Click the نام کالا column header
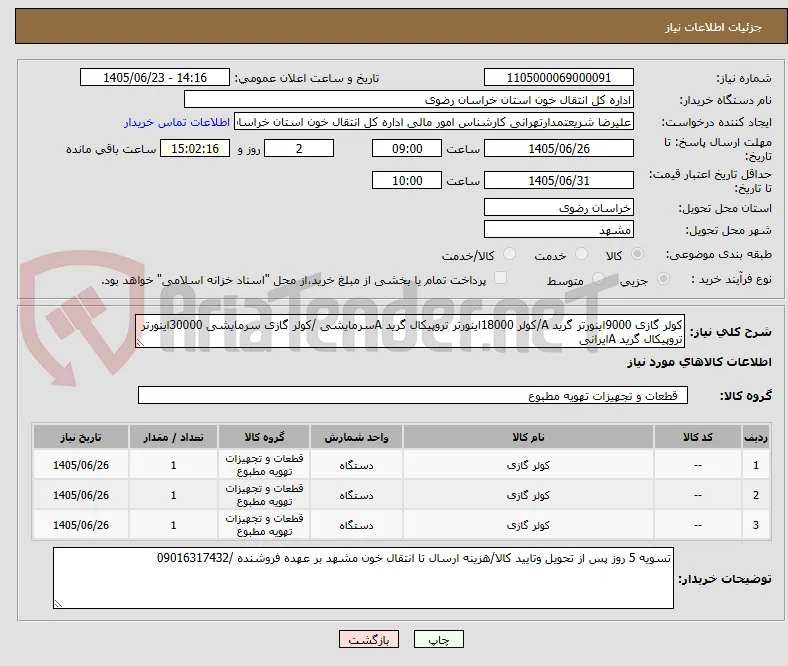The image size is (788, 666). (528, 437)
